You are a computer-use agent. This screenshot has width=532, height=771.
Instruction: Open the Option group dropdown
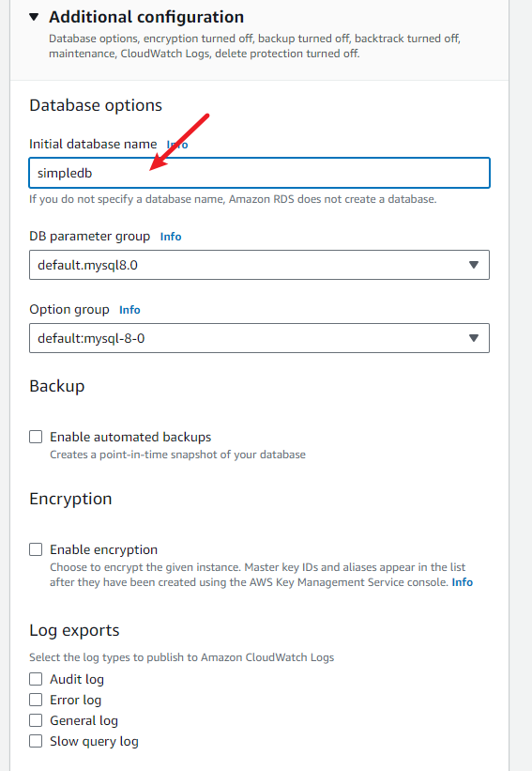pos(259,338)
